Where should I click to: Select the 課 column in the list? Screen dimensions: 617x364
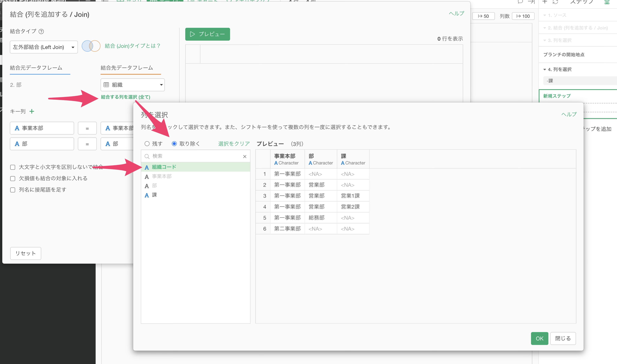(154, 195)
